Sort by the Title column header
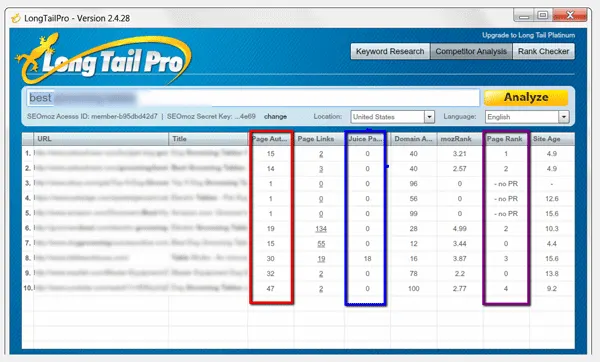The width and height of the screenshot is (600, 362). point(208,139)
